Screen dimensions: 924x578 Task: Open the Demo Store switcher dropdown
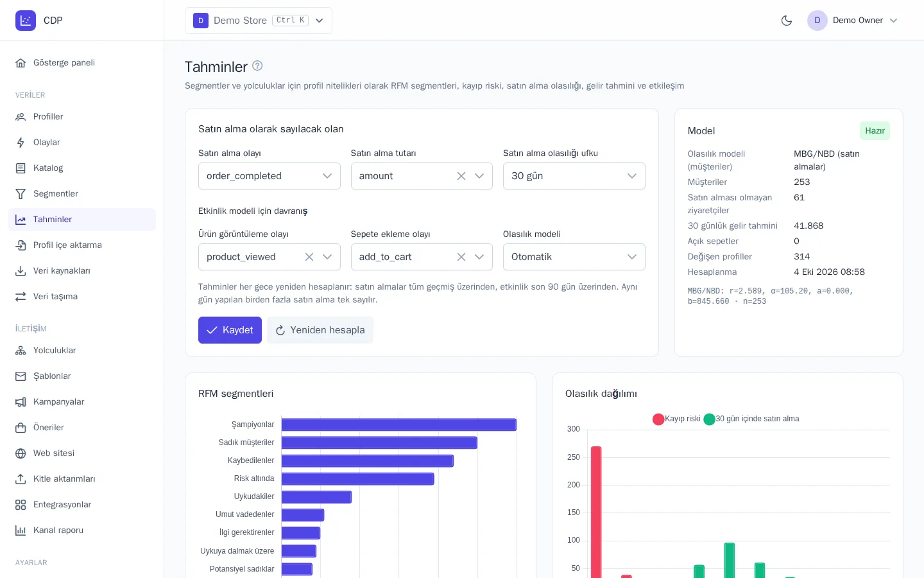click(259, 21)
